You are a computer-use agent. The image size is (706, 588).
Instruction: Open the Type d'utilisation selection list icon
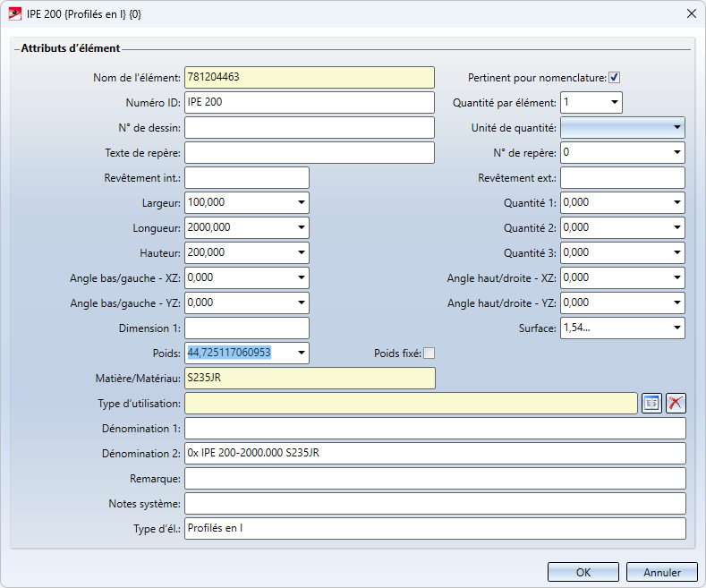coord(651,403)
